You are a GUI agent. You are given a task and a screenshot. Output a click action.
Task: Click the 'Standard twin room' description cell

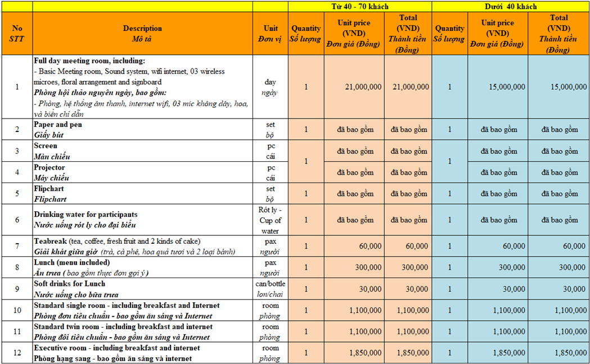pyautogui.click(x=143, y=331)
